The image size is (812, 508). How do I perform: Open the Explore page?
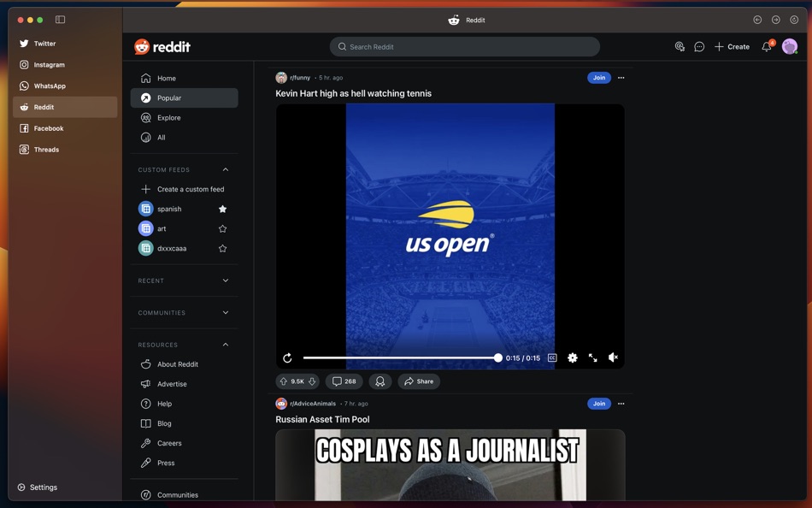(185, 118)
